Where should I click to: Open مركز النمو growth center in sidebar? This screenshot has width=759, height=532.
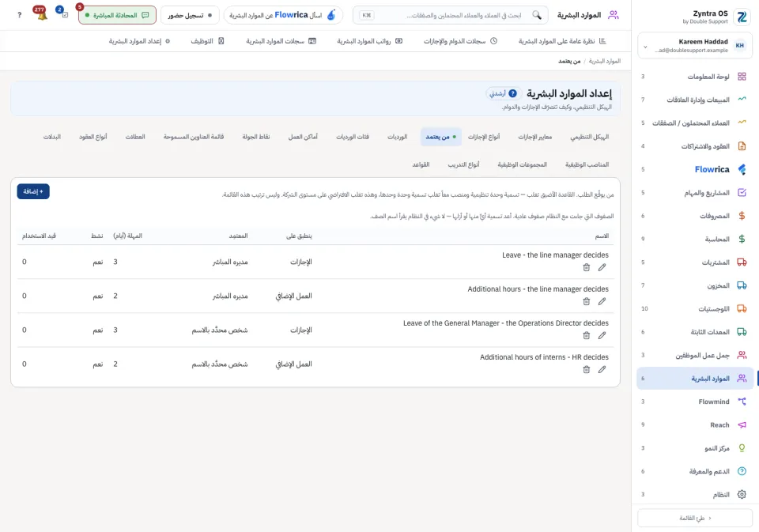click(x=695, y=448)
